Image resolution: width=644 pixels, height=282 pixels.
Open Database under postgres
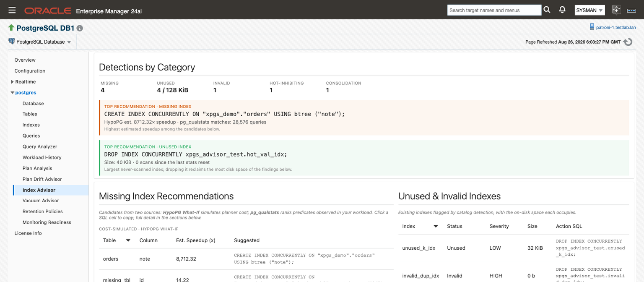click(x=33, y=103)
